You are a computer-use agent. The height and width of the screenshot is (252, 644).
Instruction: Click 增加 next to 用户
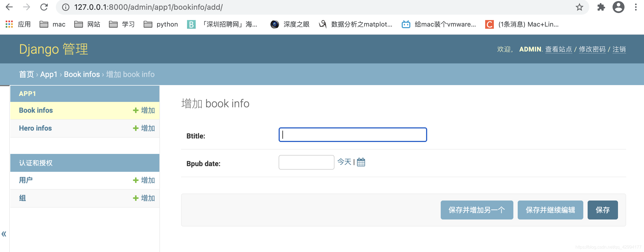pyautogui.click(x=144, y=180)
